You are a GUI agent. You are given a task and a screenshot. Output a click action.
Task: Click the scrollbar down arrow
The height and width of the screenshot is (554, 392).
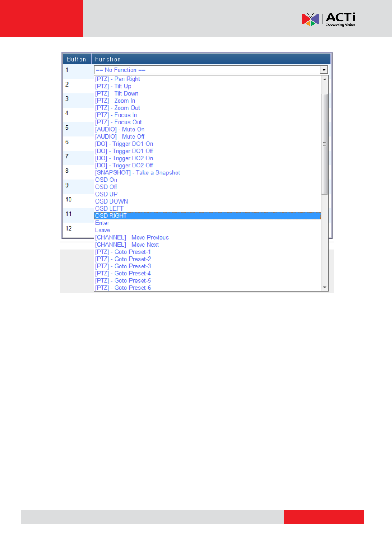pos(325,288)
